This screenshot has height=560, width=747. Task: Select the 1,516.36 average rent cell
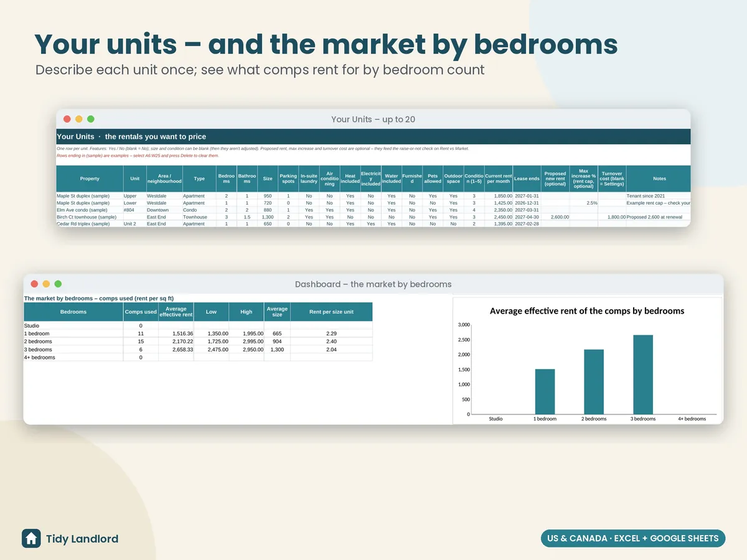pyautogui.click(x=176, y=334)
